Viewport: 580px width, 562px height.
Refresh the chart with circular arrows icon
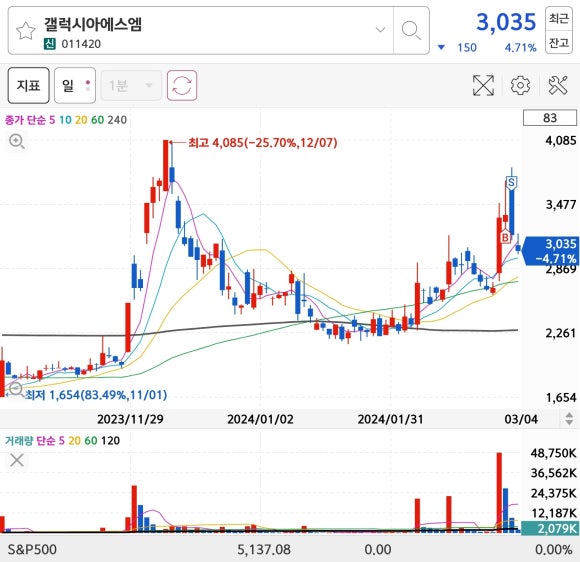pyautogui.click(x=182, y=85)
